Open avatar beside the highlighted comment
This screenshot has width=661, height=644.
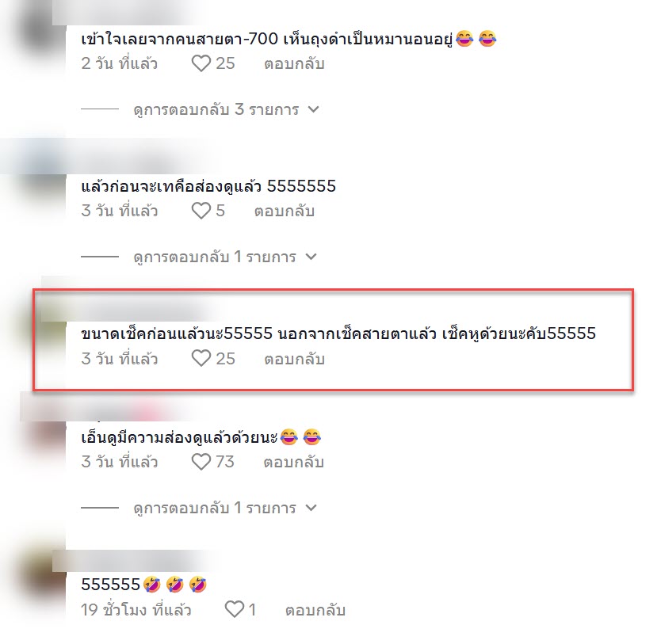(x=48, y=333)
